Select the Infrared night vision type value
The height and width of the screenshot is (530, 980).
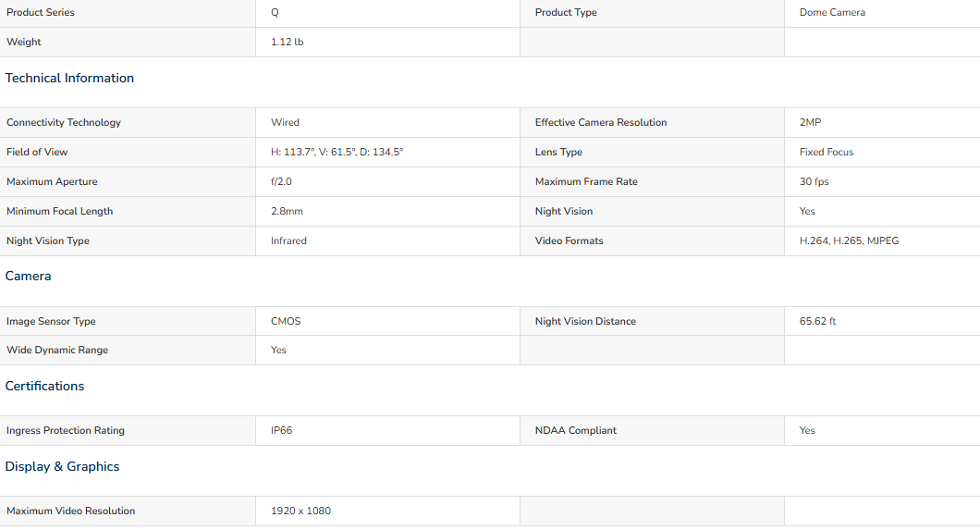click(288, 240)
